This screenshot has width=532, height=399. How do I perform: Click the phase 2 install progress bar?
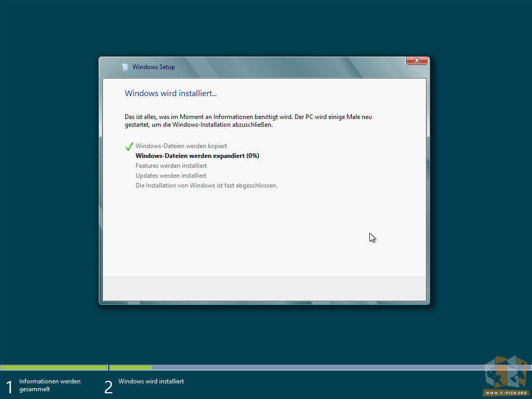coord(320,367)
